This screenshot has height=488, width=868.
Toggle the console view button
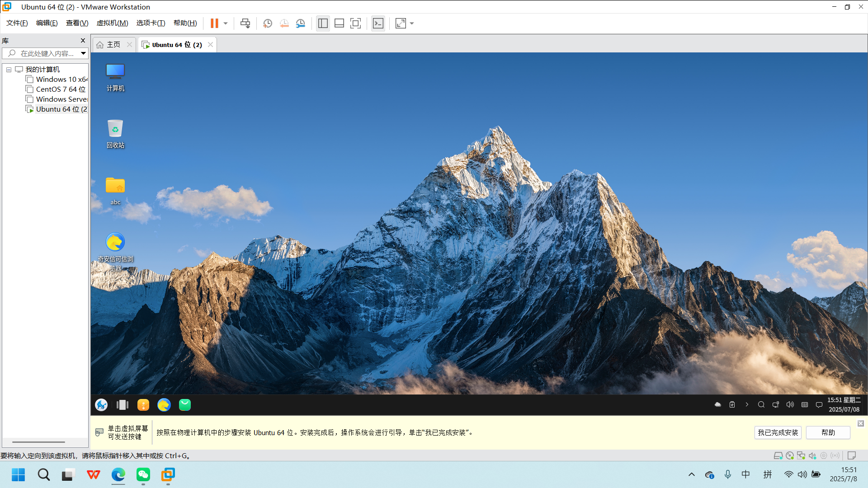(x=378, y=23)
